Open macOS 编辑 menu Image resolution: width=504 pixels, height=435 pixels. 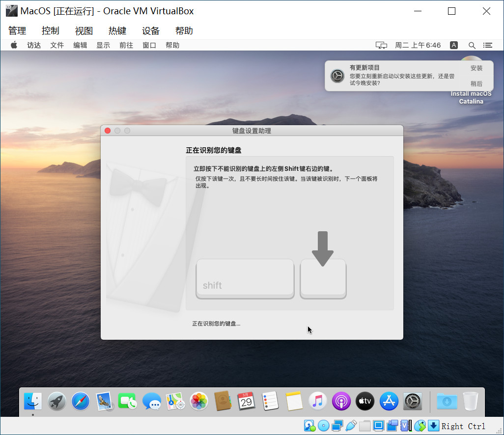click(x=80, y=45)
